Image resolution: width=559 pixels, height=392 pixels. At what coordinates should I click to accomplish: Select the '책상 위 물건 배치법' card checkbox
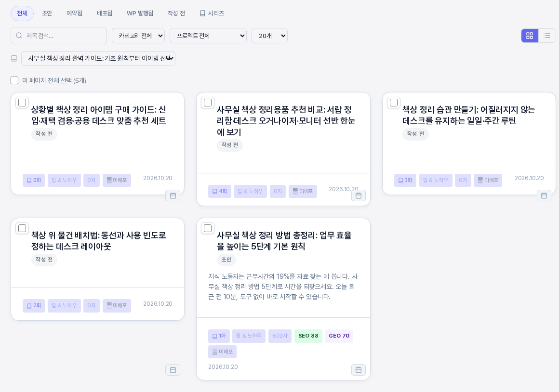(x=22, y=228)
